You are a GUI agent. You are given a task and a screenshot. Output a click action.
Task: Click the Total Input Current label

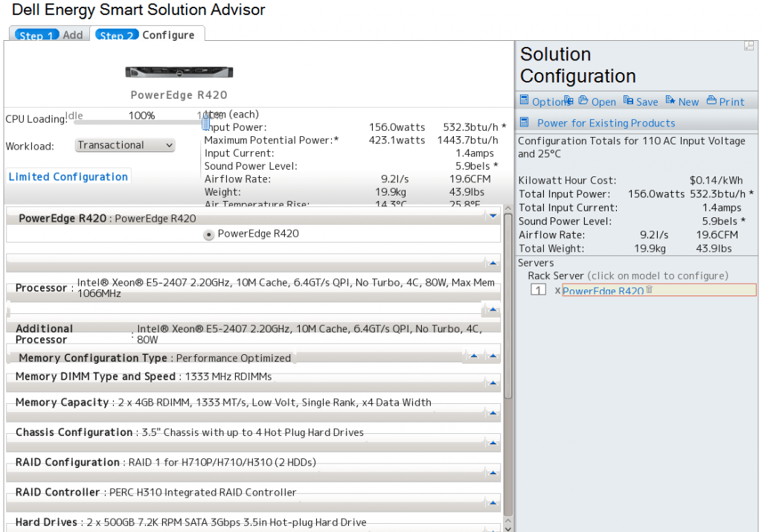(568, 208)
